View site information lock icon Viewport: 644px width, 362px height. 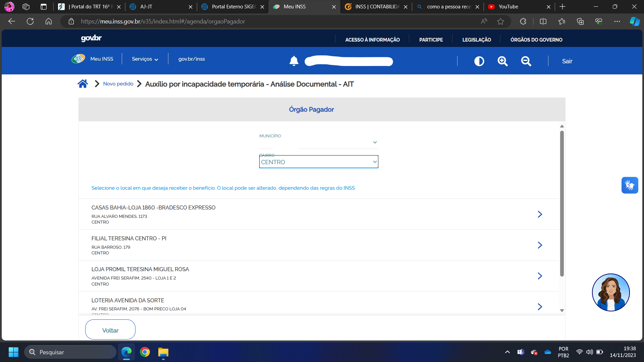pyautogui.click(x=71, y=21)
